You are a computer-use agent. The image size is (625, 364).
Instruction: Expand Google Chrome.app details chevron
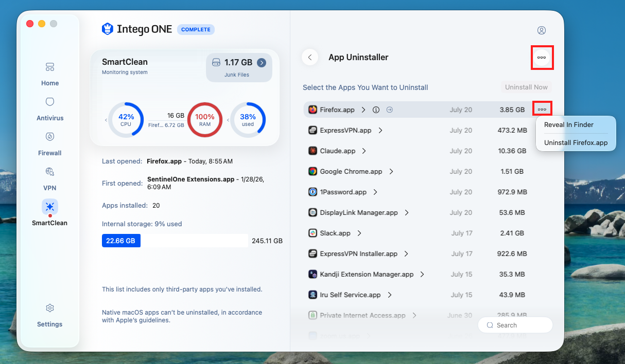[391, 171]
